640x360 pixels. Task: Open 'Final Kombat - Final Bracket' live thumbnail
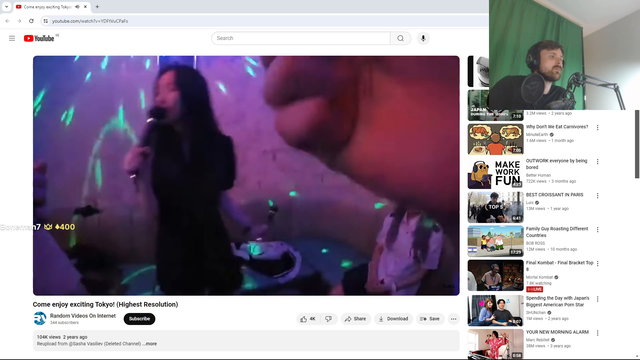click(495, 275)
